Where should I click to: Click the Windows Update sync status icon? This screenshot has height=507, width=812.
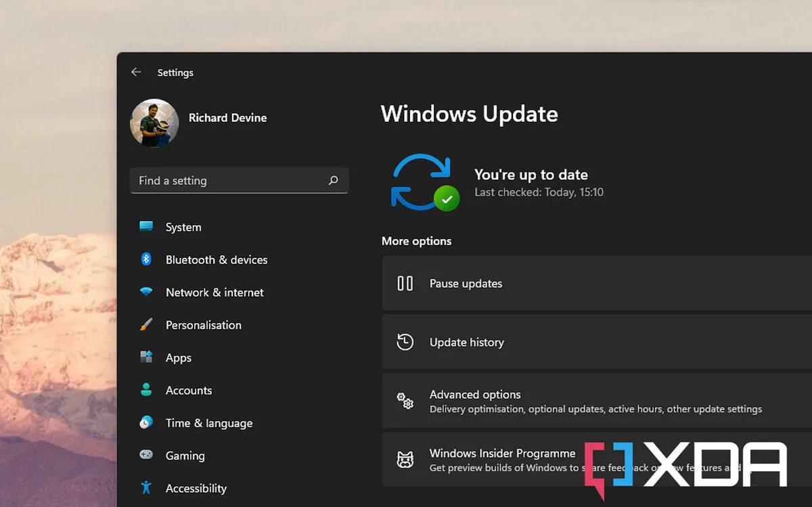click(x=425, y=181)
